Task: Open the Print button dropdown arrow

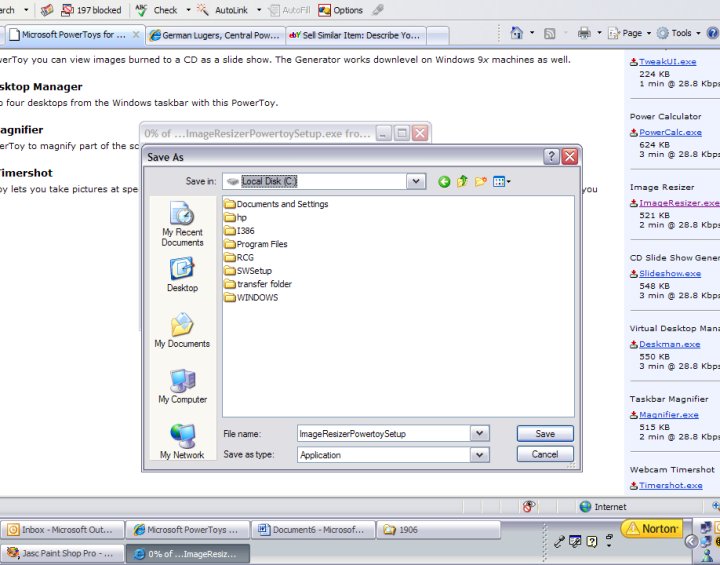Action: 599,34
